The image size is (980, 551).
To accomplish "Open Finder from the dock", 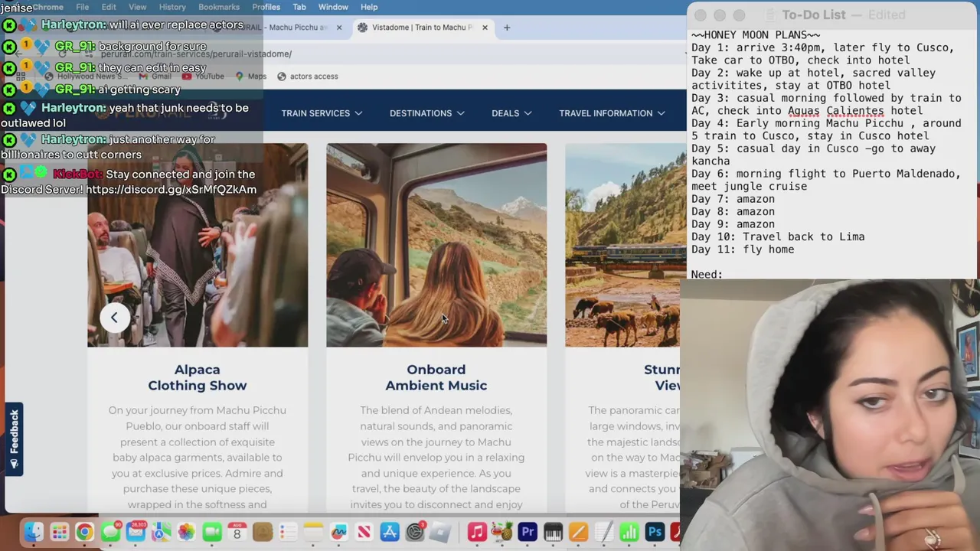I will [34, 532].
